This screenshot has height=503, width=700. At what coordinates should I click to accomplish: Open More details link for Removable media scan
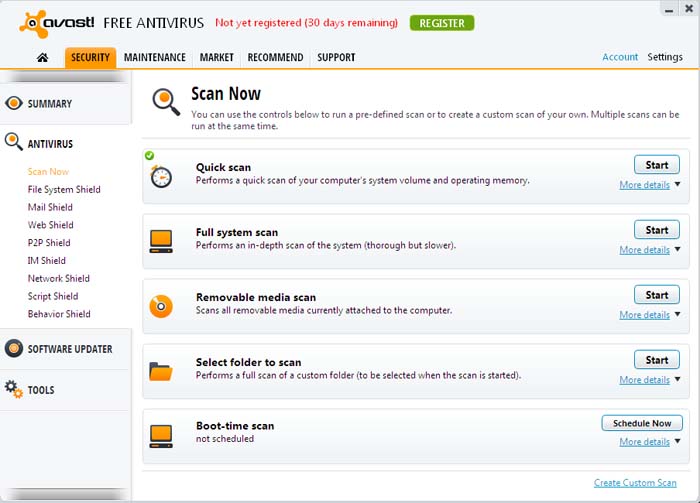tap(644, 315)
